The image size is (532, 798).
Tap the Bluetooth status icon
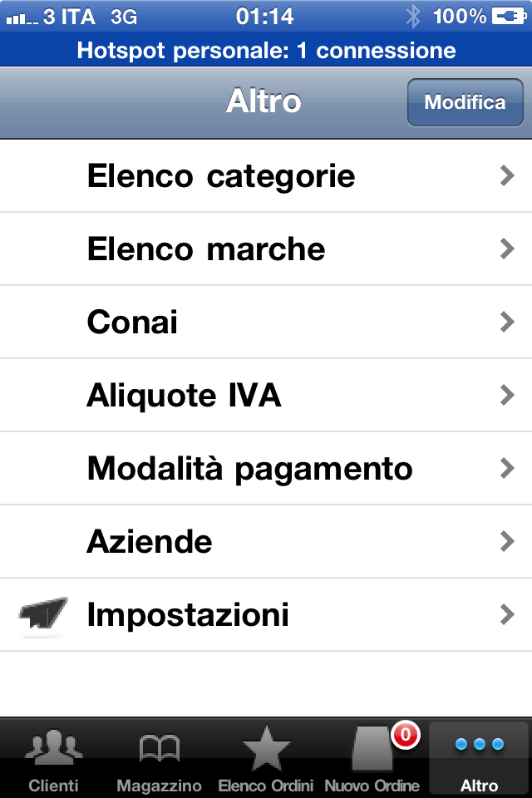coord(413,16)
